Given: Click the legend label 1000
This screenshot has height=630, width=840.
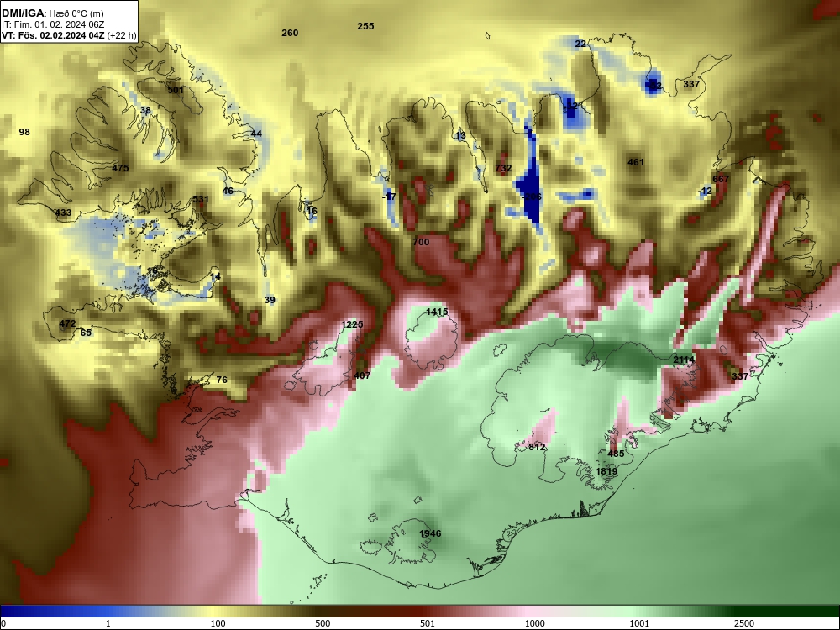Looking at the screenshot, I should 534,623.
